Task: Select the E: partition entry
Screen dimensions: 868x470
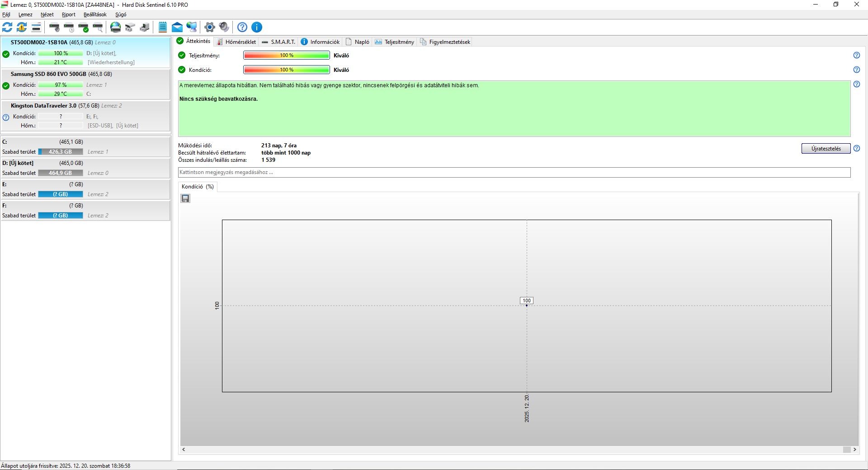Action: click(x=85, y=189)
